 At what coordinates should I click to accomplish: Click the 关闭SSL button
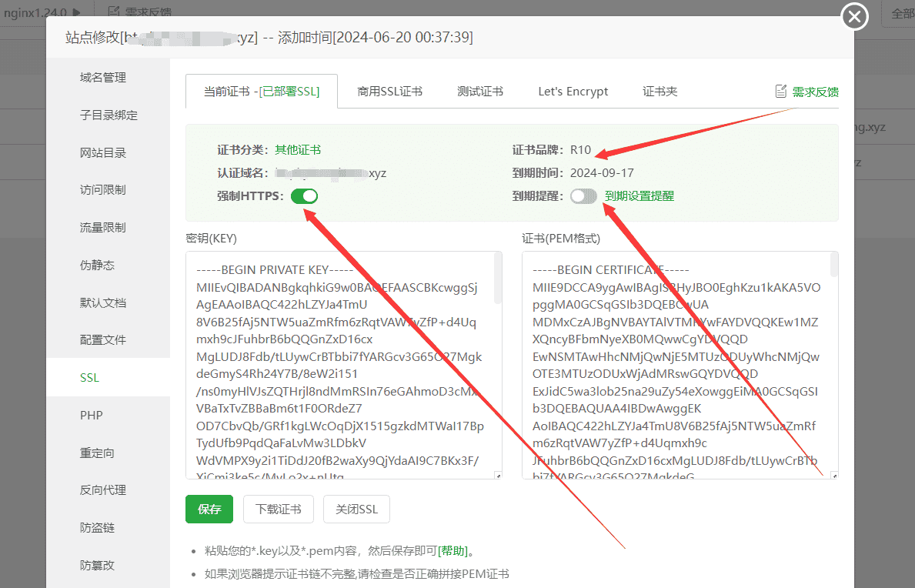(x=356, y=509)
